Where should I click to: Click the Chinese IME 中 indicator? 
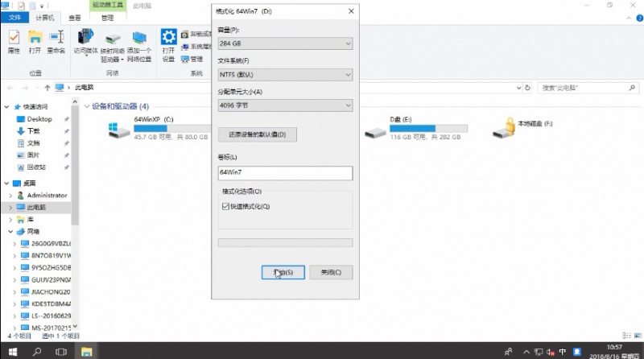(562, 352)
